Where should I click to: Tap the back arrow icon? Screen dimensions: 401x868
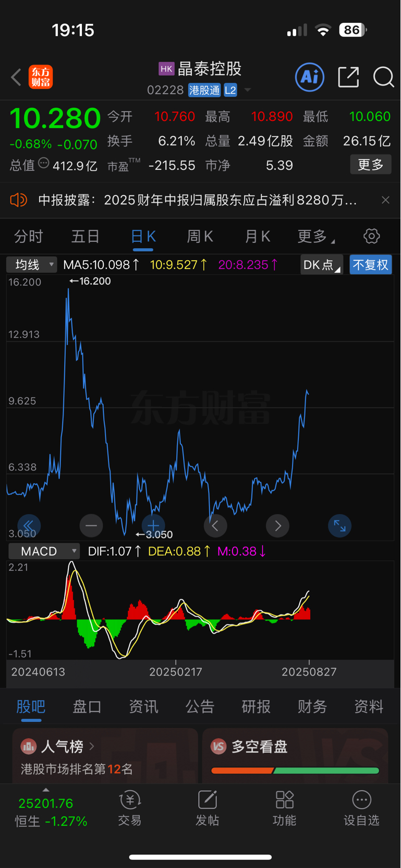[x=16, y=77]
